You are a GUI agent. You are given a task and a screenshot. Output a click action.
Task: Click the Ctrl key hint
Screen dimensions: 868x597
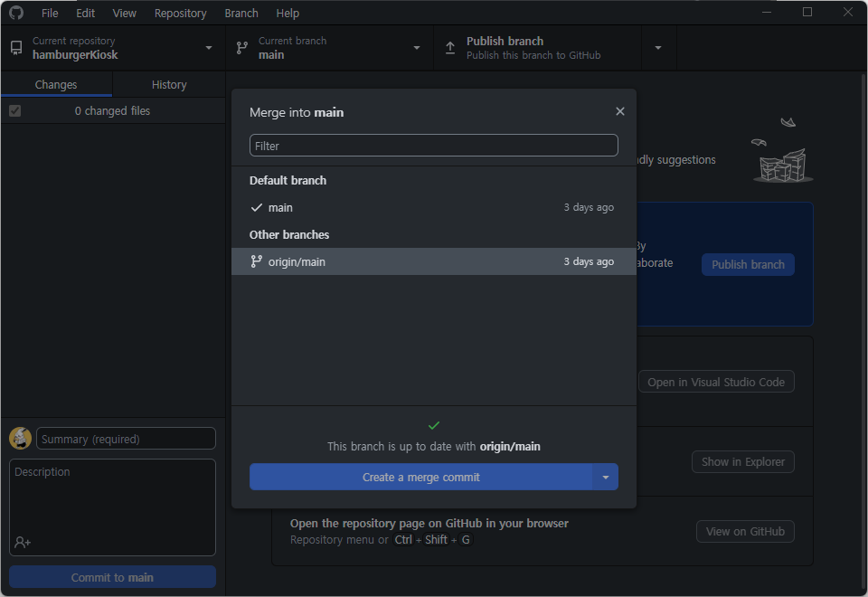pyautogui.click(x=403, y=539)
